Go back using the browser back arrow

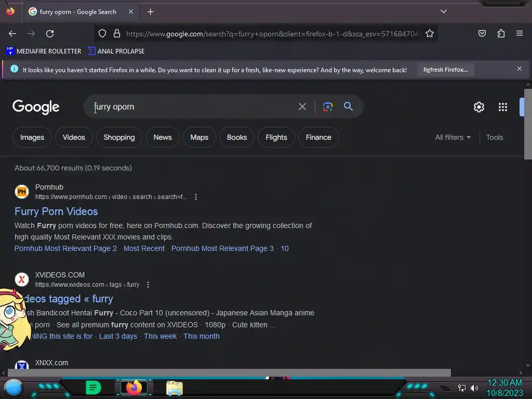click(12, 34)
